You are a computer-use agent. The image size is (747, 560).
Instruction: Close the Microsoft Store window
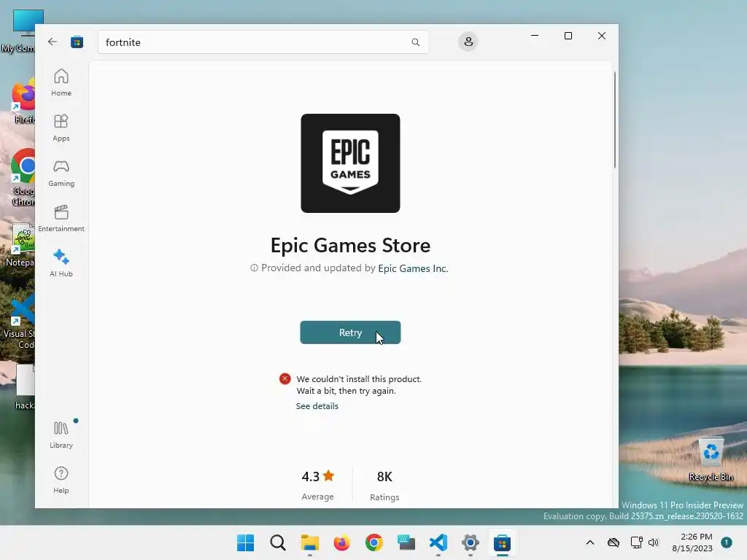point(602,36)
